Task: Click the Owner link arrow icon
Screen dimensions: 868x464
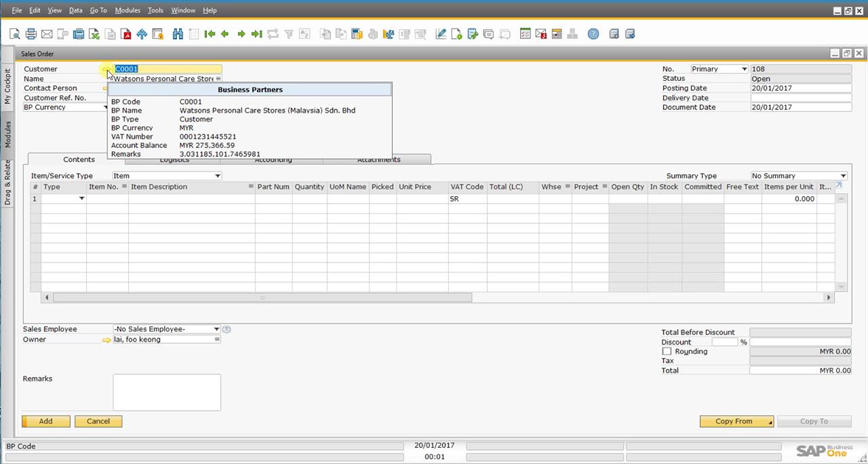Action: [106, 340]
